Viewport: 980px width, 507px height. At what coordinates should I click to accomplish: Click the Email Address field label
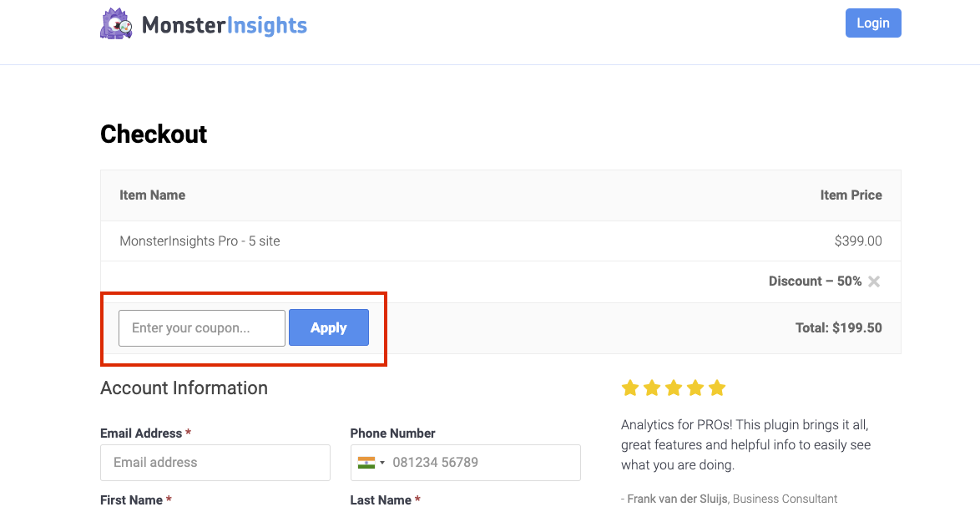[x=145, y=433]
